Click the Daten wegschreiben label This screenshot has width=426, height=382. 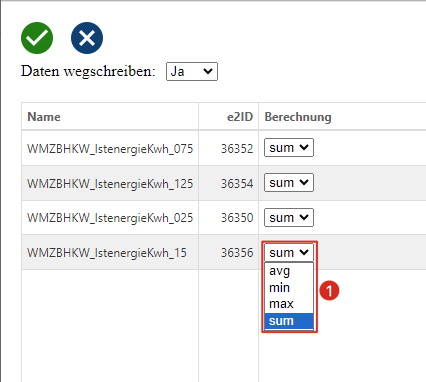pyautogui.click(x=88, y=71)
